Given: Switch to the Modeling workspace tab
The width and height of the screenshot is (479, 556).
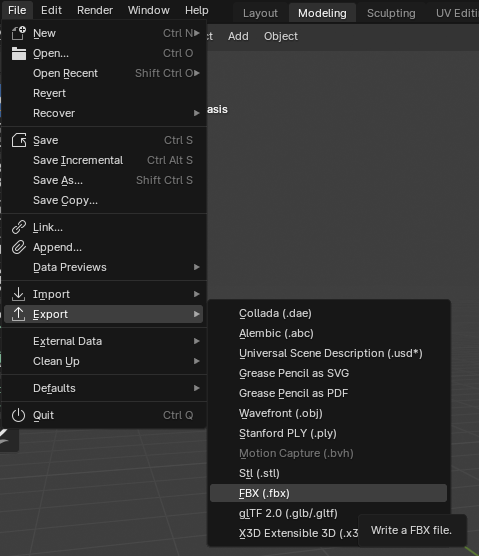Looking at the screenshot, I should point(322,13).
